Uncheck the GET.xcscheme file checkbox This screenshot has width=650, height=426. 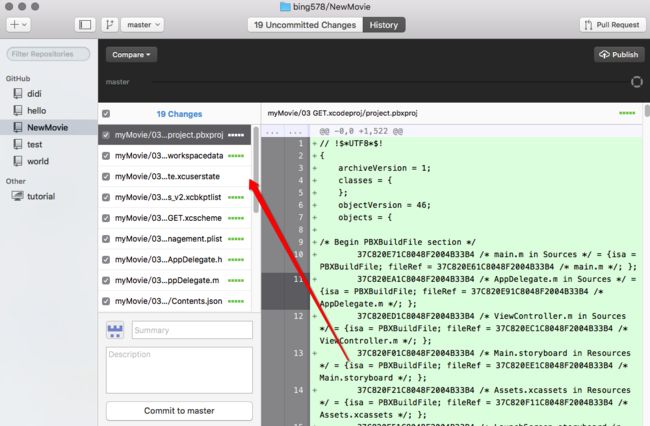click(106, 218)
